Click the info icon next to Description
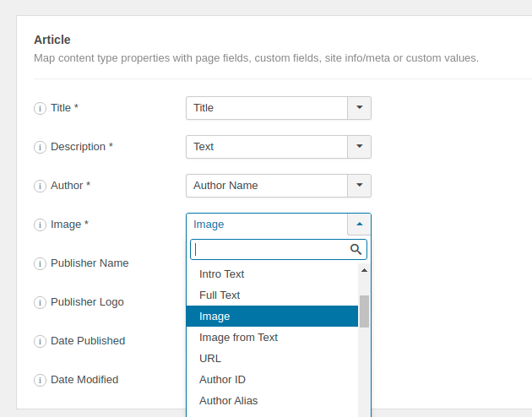532x417 pixels. 40,147
